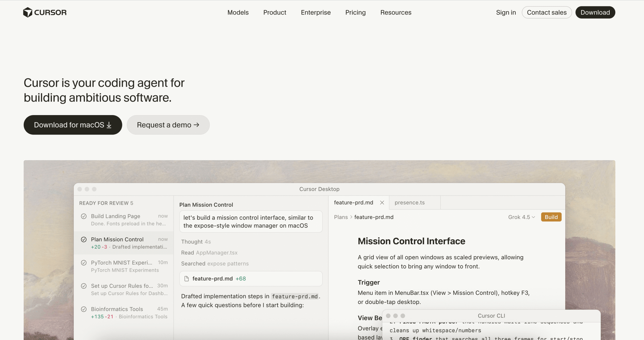
Task: Open the Models menu
Action: 238,12
